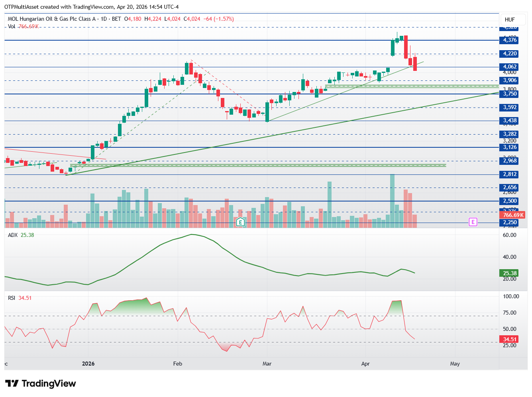The height and width of the screenshot is (397, 532).
Task: Open the HUF currency selector
Action: click(510, 20)
